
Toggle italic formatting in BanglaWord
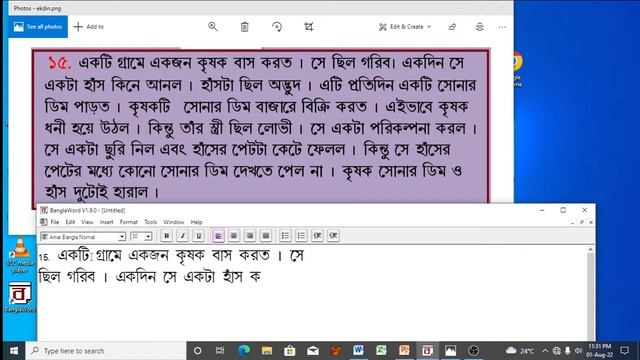182,236
